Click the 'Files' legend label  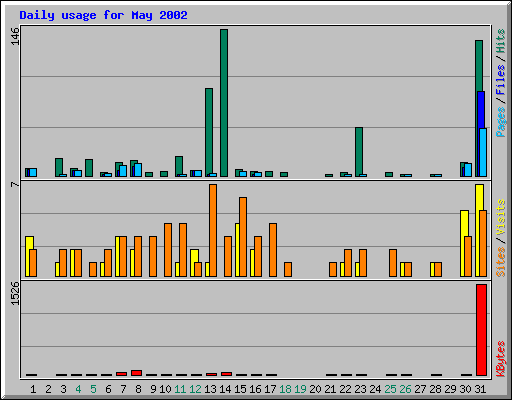[x=500, y=79]
